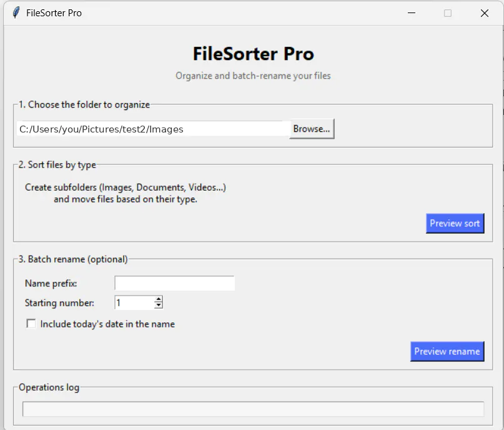Click the Preview rename button
This screenshot has width=504, height=430.
click(447, 351)
